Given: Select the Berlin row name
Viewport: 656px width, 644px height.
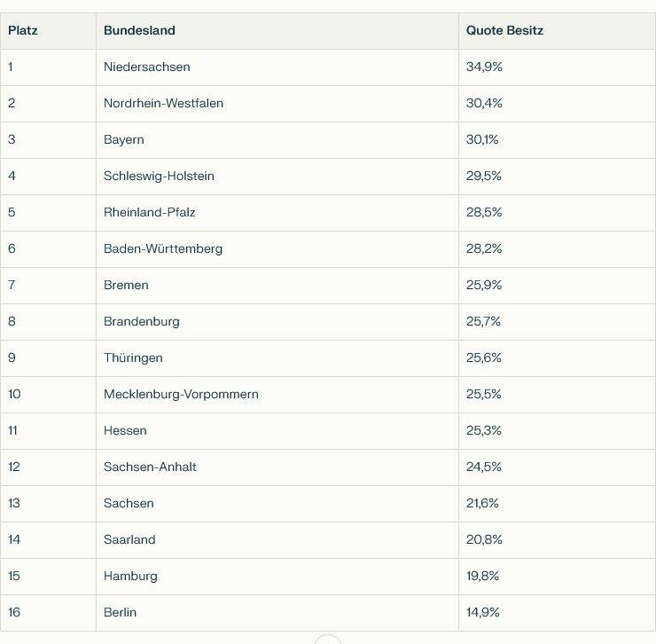Looking at the screenshot, I should [x=120, y=613].
